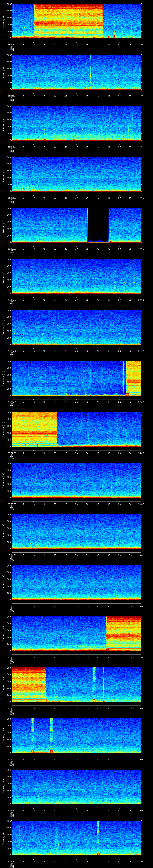Click the 20 second tick below 23:22:00 panel
Screen dimensions: 153x868
[x=55, y=453]
